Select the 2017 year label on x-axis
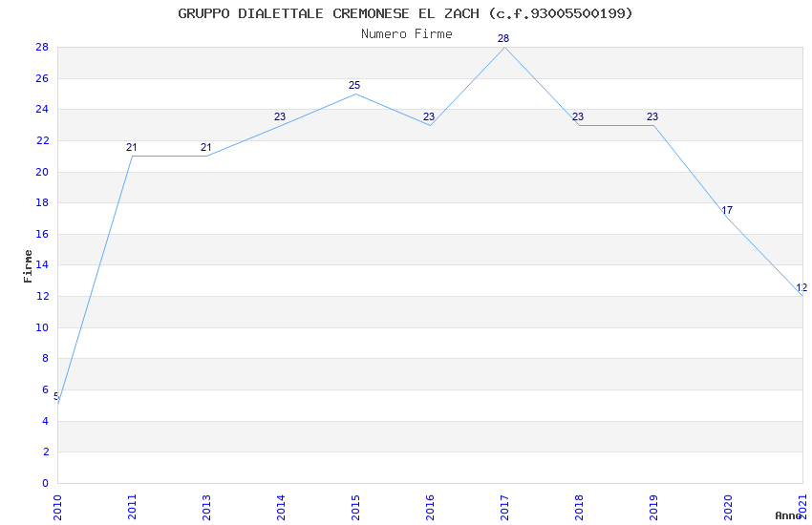Viewport: 812px width, 525px height. [x=504, y=508]
